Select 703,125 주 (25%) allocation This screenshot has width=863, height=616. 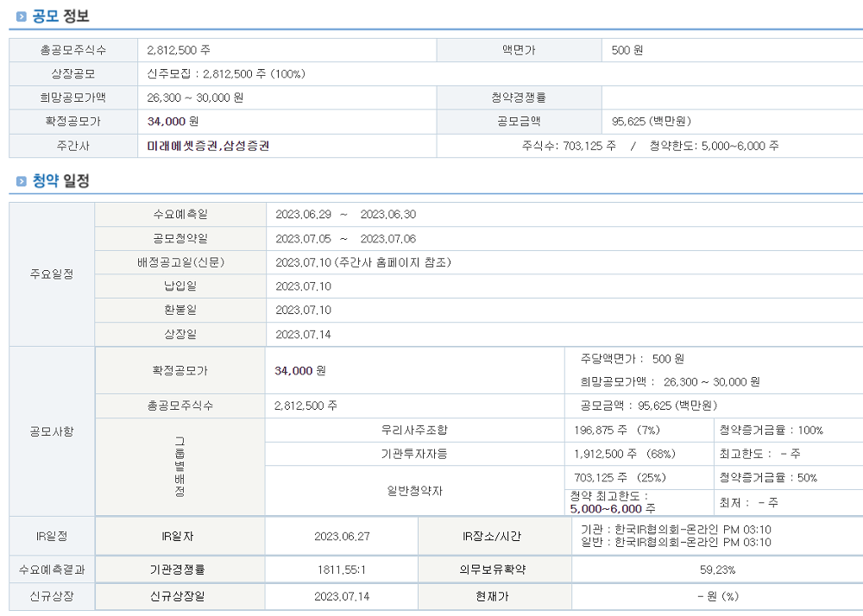pos(620,477)
